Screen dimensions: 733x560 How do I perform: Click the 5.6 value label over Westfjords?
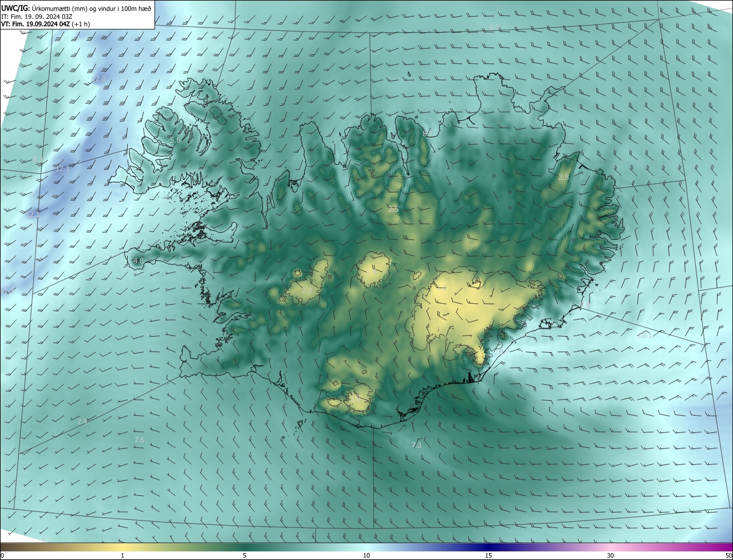tap(176, 140)
